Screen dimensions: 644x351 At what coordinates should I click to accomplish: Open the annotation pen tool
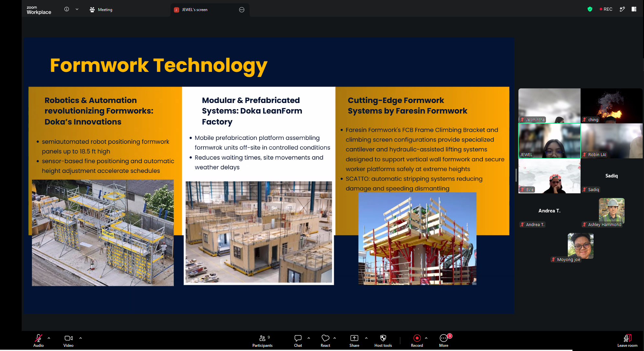point(622,9)
